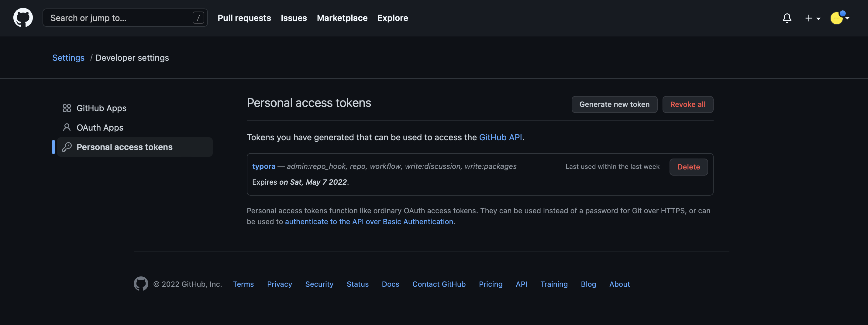Open the Blog footer link
This screenshot has width=868, height=325.
[x=588, y=284]
